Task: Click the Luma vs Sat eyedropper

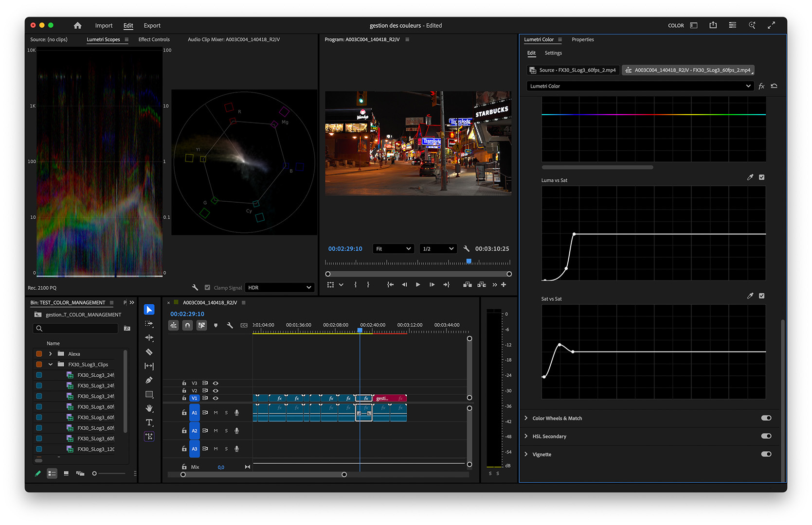Action: pos(750,177)
